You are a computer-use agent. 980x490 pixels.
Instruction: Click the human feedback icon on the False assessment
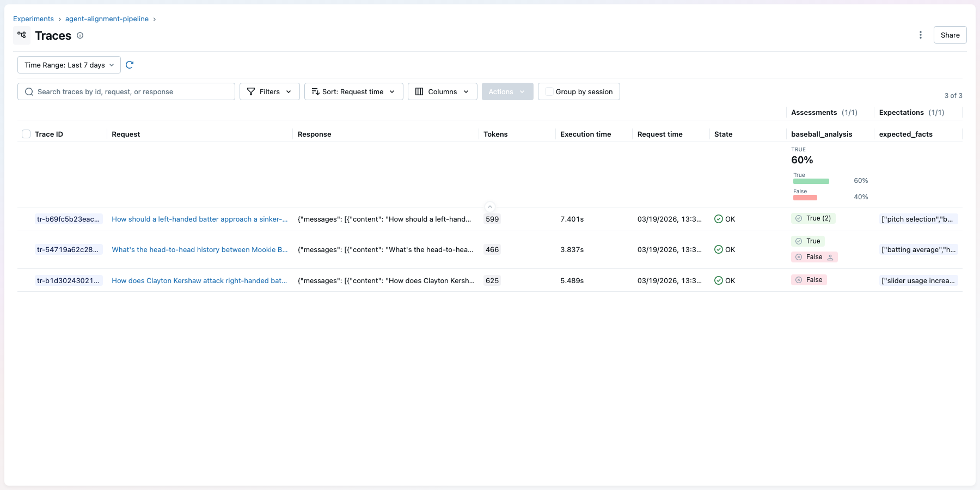pos(830,257)
